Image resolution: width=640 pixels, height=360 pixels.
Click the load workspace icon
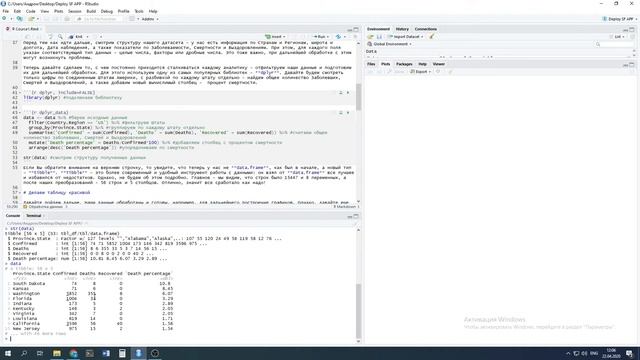[370, 37]
